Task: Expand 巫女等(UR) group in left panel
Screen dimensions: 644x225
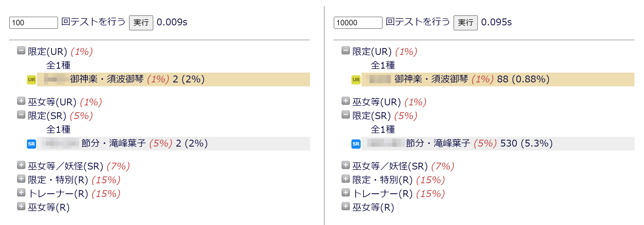Action: (21, 101)
